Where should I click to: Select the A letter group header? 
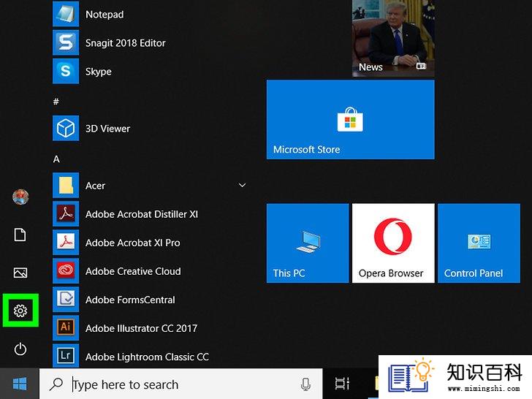(56, 159)
